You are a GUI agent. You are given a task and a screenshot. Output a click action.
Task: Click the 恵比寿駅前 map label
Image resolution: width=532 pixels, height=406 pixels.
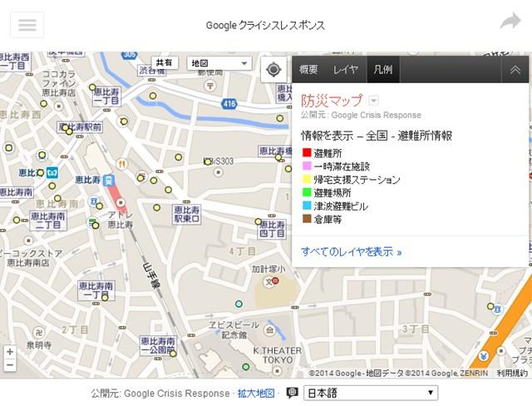[x=80, y=127]
